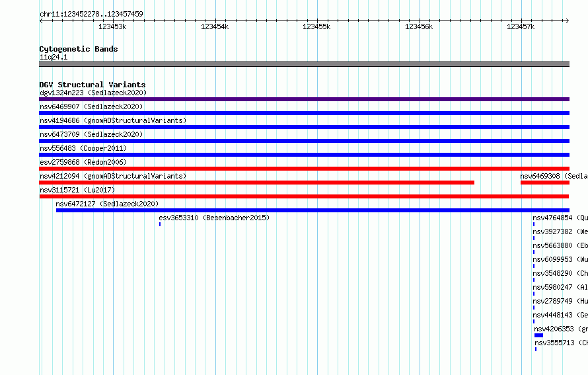
Task: Click the 123453k ruler label
Action: point(112,26)
